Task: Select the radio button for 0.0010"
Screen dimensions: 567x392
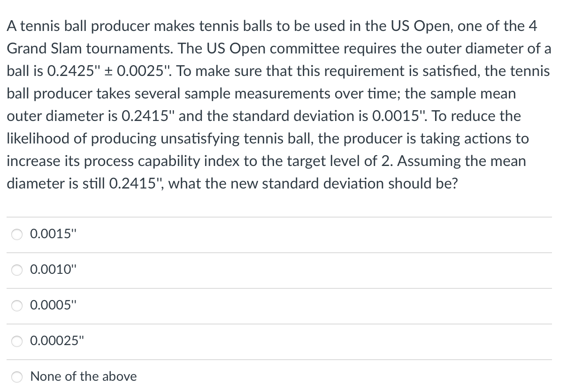Action: [x=17, y=270]
